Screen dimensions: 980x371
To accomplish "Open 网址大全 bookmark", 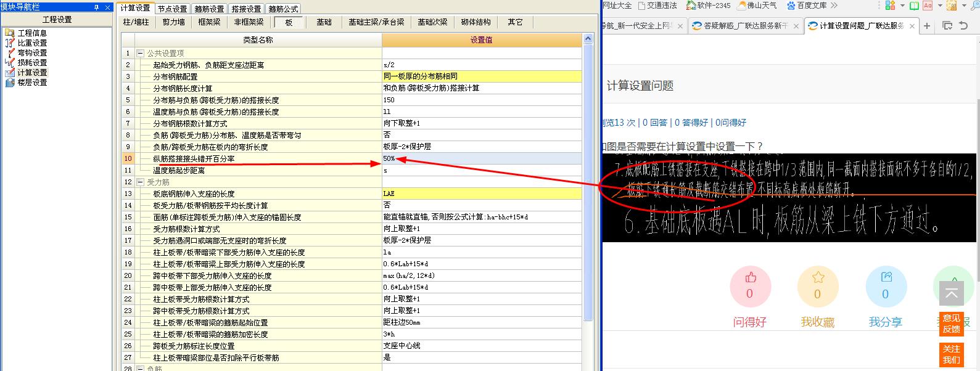I will (x=617, y=6).
